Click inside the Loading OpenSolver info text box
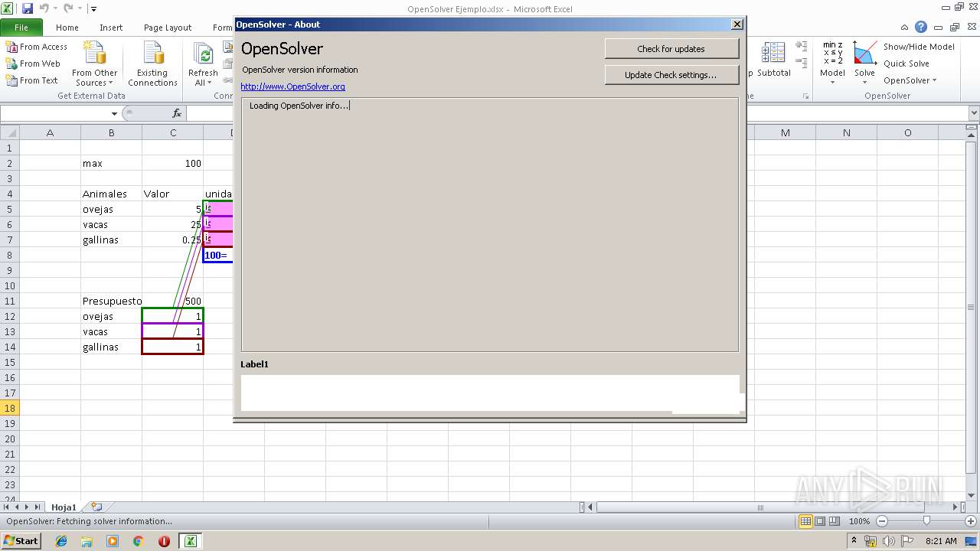Image resolution: width=980 pixels, height=551 pixels. tap(490, 224)
